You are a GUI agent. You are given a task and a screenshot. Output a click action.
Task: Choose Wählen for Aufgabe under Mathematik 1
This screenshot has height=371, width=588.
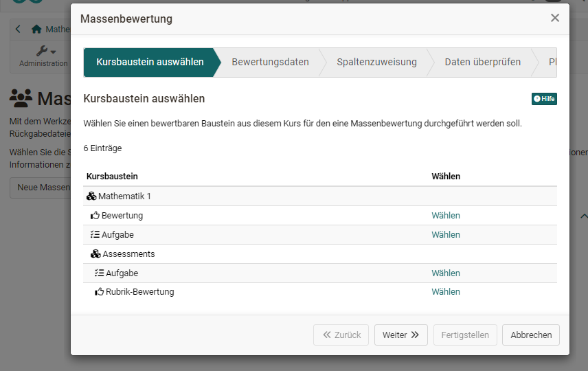[x=446, y=235]
